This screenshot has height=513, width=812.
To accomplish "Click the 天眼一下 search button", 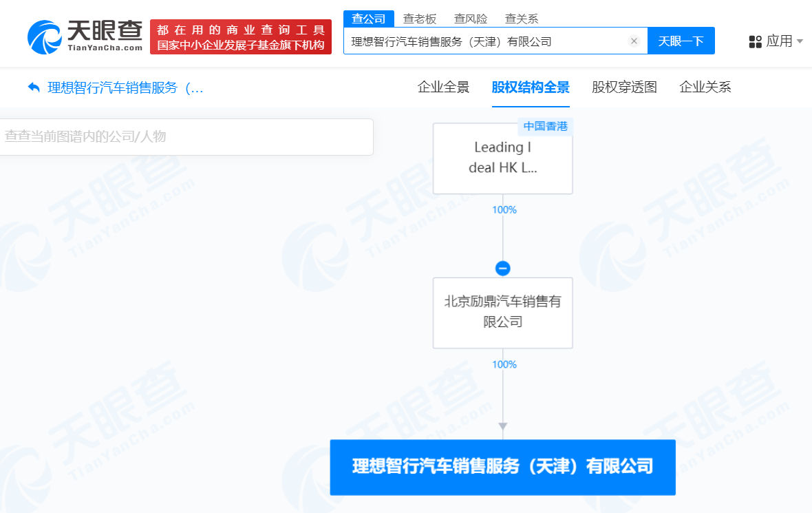I will click(x=681, y=41).
